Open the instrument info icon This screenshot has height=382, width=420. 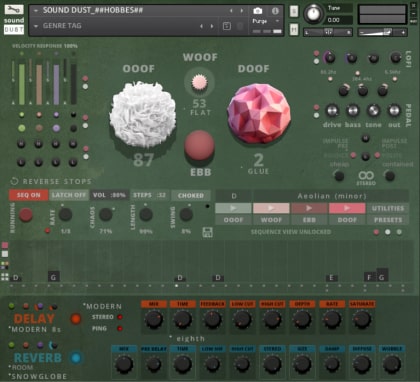tap(275, 11)
